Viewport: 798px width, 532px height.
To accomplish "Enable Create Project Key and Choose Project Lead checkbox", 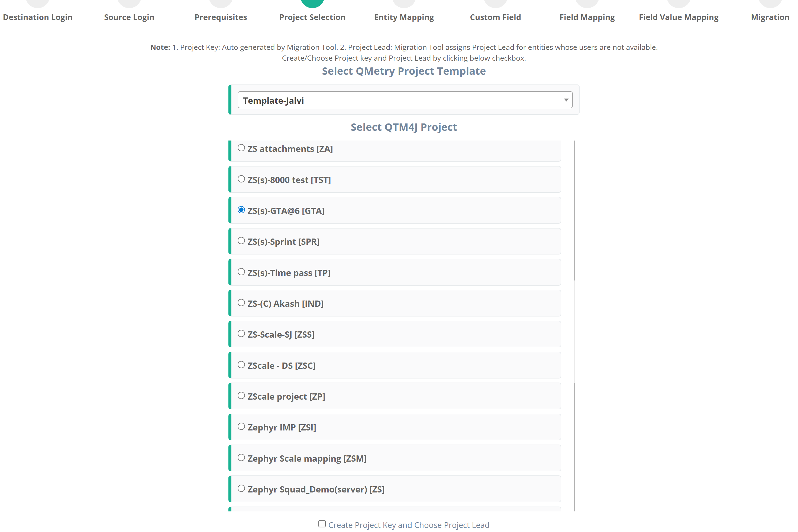I will [x=322, y=524].
